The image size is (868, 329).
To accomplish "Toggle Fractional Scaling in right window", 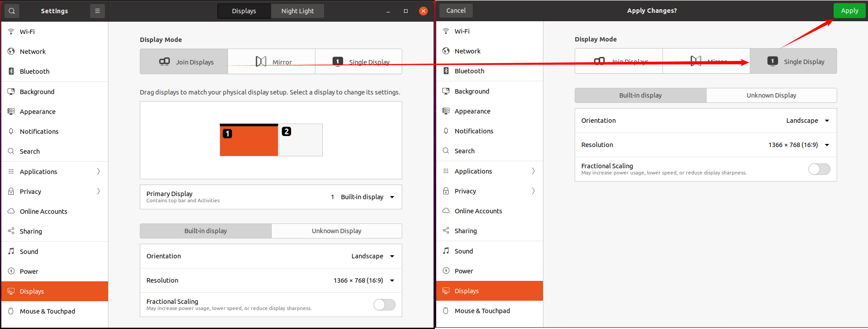I will point(819,169).
